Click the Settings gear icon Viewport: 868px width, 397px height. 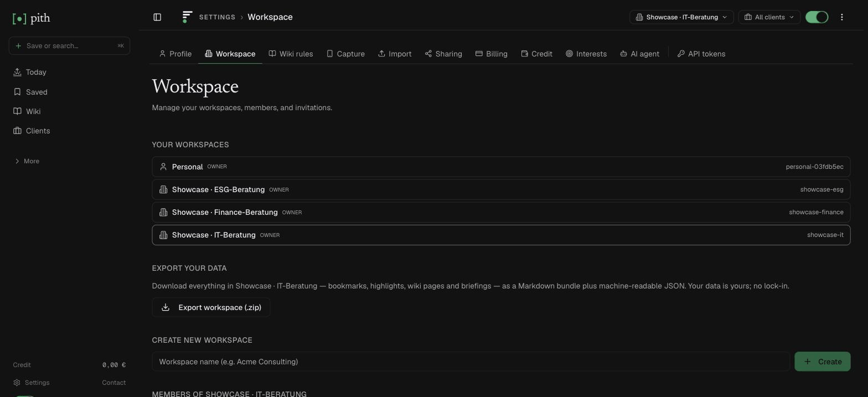(17, 383)
